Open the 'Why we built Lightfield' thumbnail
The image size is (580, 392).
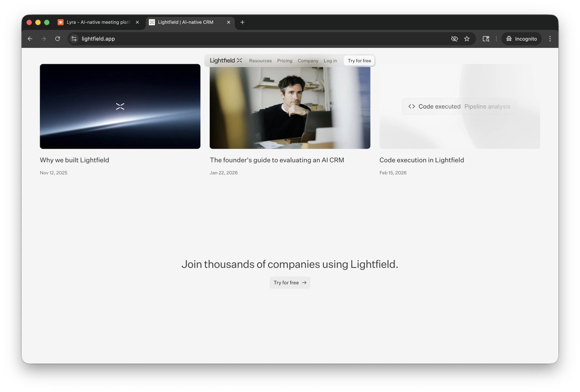120,106
